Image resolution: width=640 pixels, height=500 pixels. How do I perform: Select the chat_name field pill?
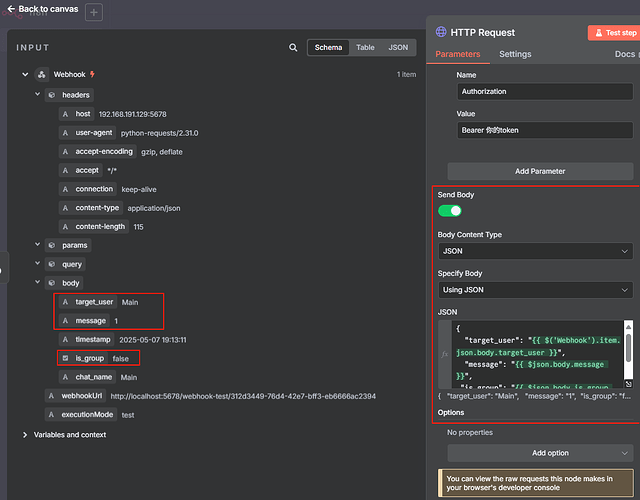pos(87,377)
